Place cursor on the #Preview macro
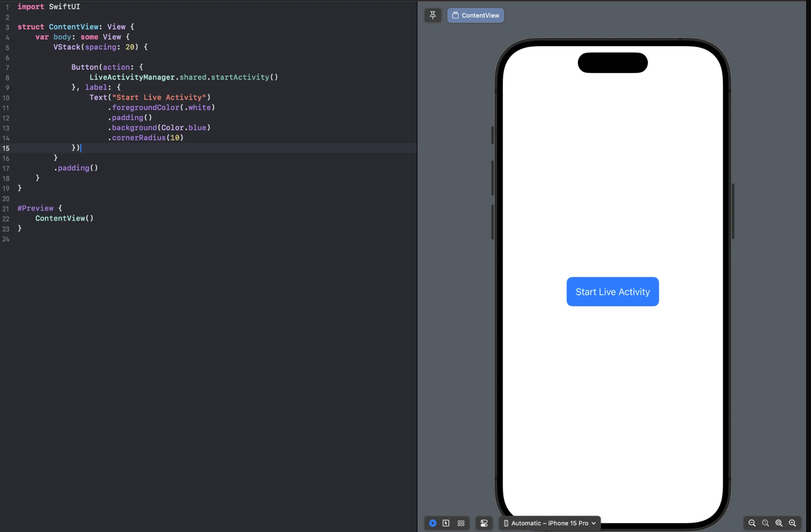 (x=36, y=208)
